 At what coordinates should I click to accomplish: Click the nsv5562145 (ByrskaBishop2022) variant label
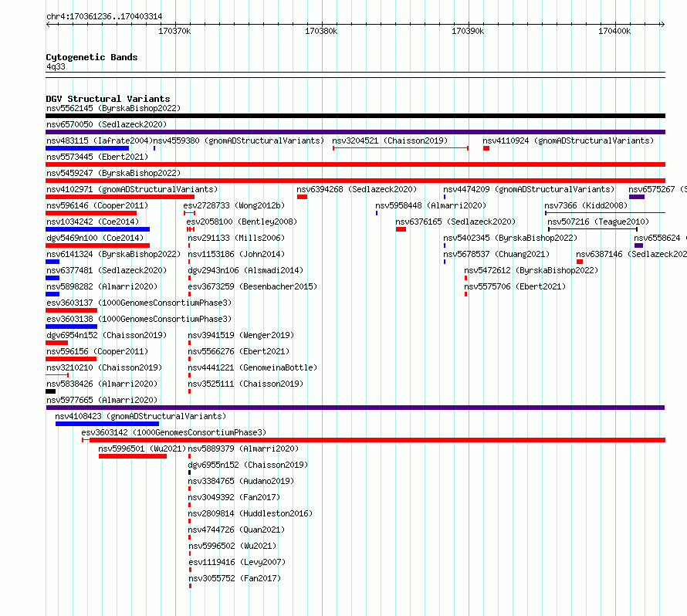(x=113, y=108)
